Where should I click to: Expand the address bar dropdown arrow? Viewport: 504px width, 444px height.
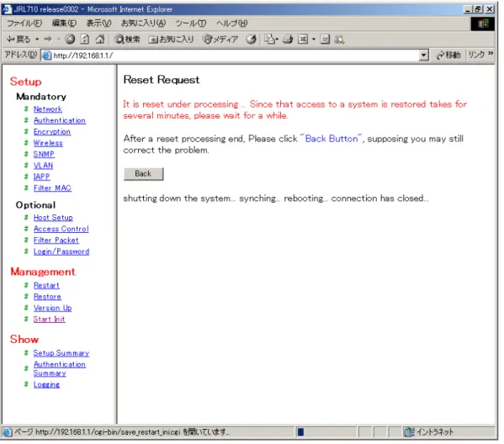[423, 55]
